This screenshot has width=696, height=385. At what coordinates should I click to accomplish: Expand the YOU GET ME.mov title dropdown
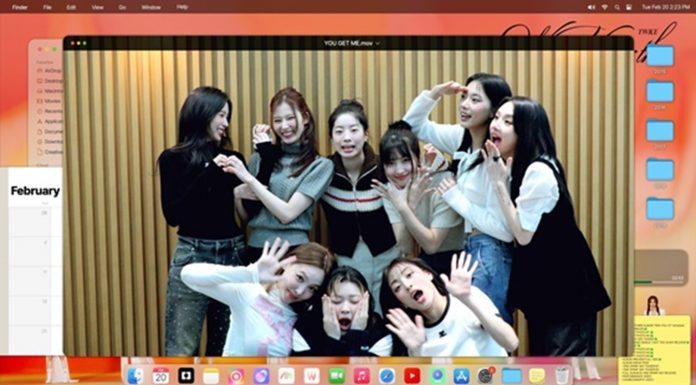(x=378, y=43)
